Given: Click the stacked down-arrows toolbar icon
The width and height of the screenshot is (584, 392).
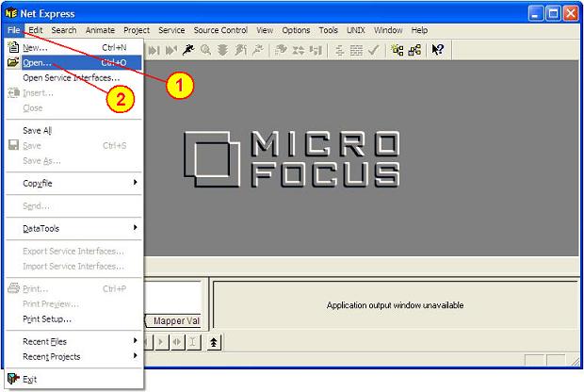Looking at the screenshot, I should 222,50.
